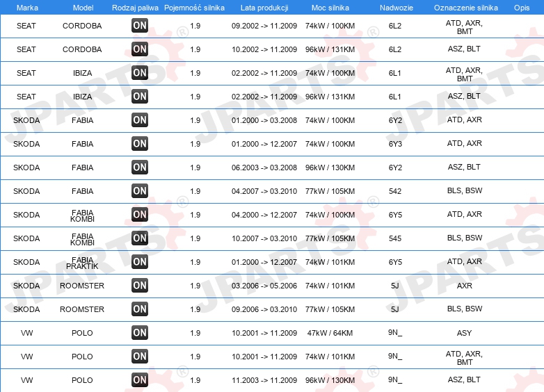Click the Opis column header

(522, 8)
